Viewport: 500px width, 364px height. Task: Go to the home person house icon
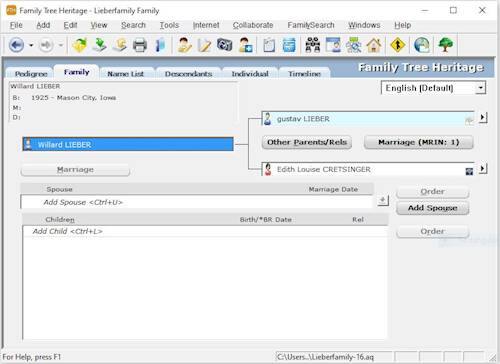[374, 45]
